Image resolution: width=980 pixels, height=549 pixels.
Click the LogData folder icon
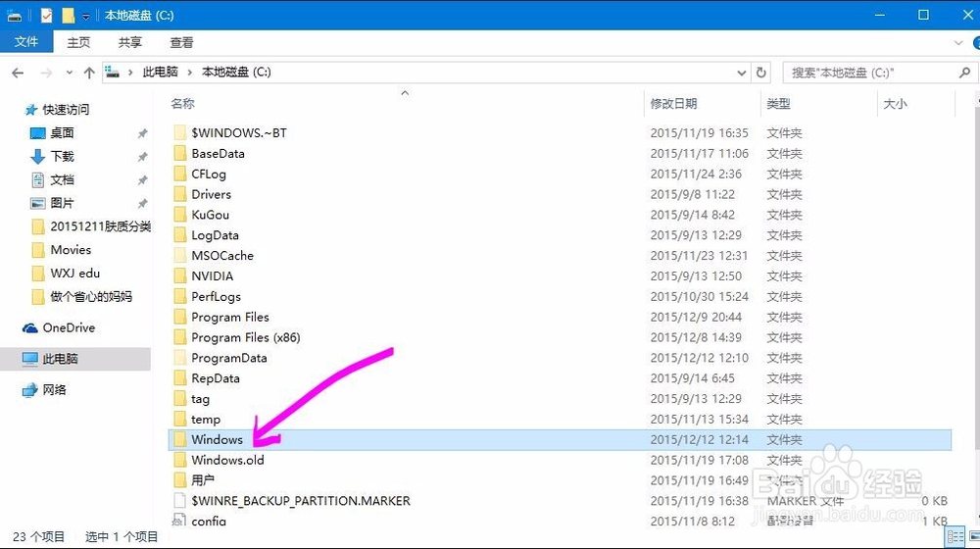point(180,235)
